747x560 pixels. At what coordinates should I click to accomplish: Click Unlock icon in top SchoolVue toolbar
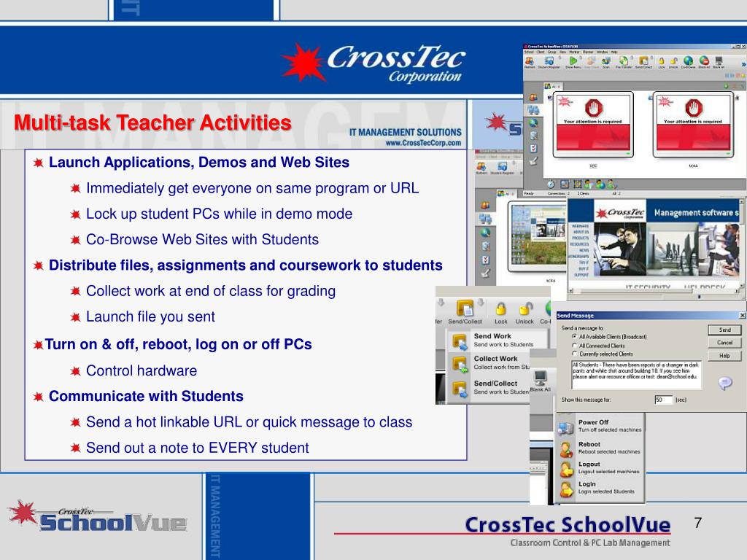coord(673,61)
